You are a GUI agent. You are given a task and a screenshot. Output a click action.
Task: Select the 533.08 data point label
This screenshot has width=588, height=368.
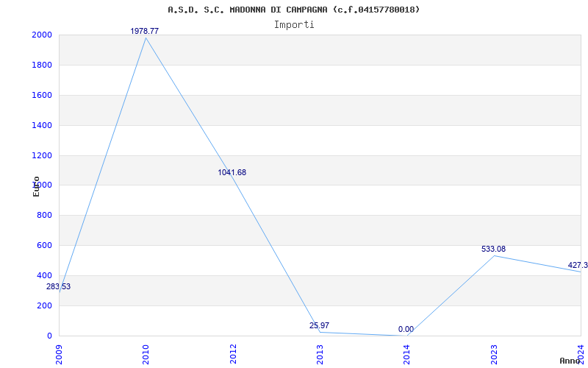tap(493, 249)
